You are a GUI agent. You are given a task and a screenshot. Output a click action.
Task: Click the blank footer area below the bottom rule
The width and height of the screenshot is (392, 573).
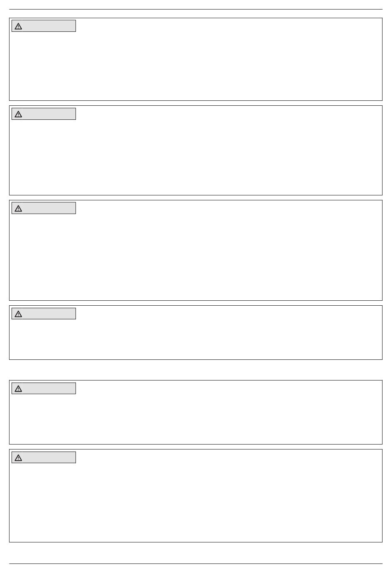(196, 568)
